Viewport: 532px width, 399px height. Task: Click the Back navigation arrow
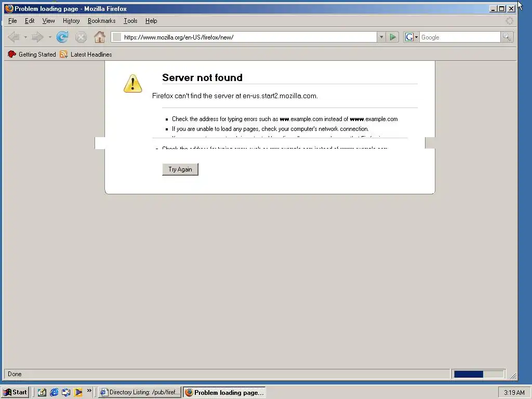[x=14, y=37]
